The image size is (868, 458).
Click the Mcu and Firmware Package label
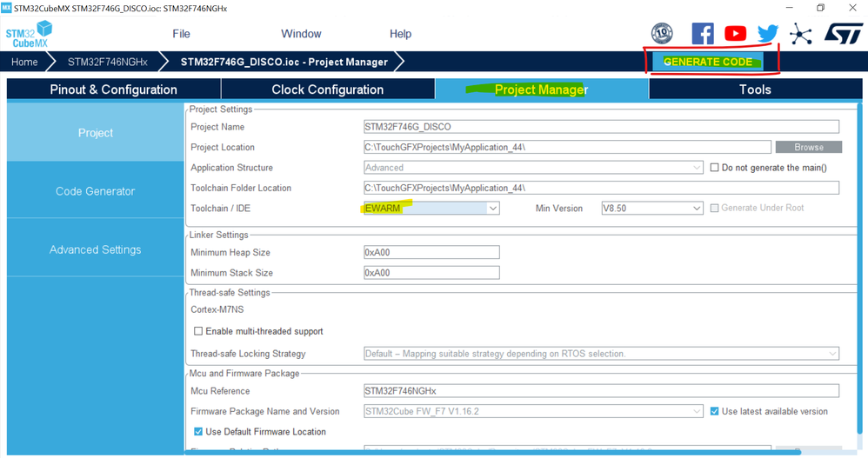click(x=244, y=374)
